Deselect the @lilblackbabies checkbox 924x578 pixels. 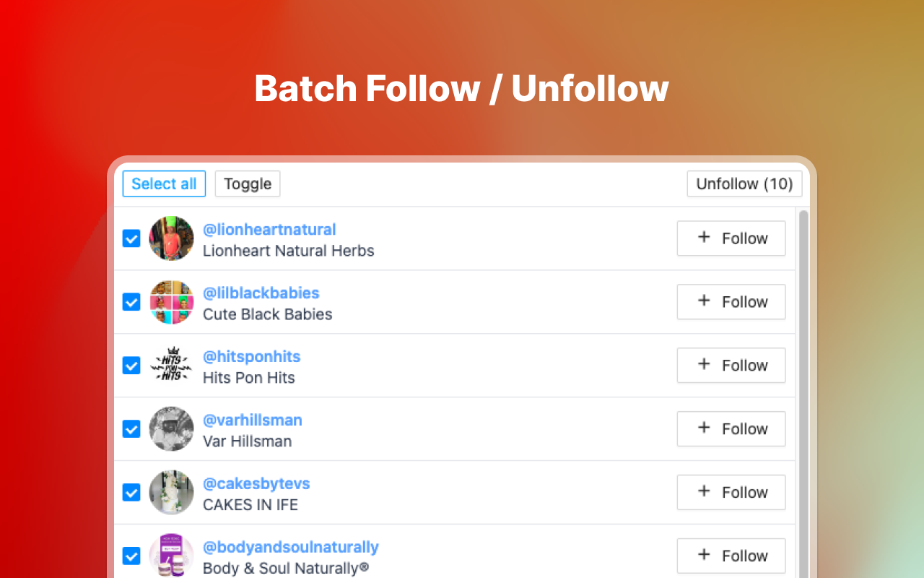pyautogui.click(x=131, y=302)
